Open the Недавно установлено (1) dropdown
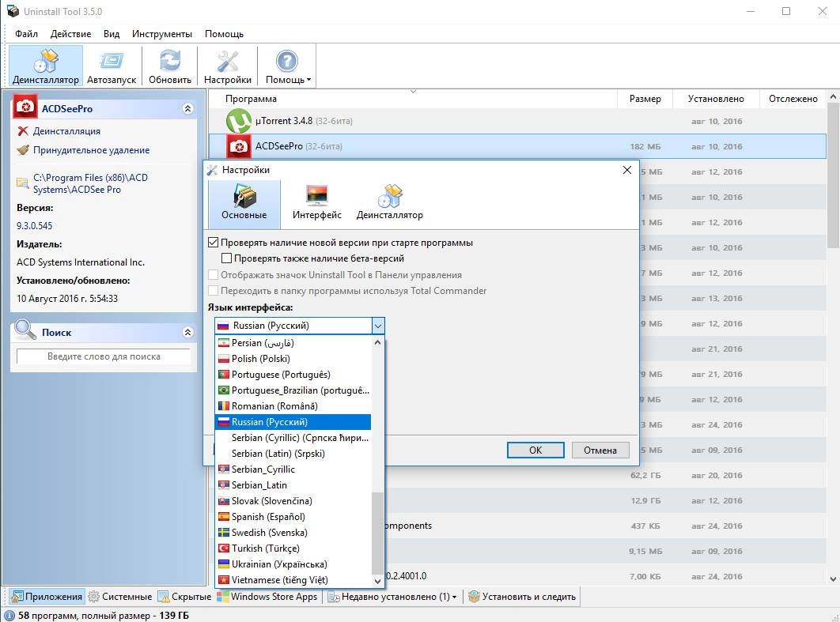 click(x=392, y=596)
